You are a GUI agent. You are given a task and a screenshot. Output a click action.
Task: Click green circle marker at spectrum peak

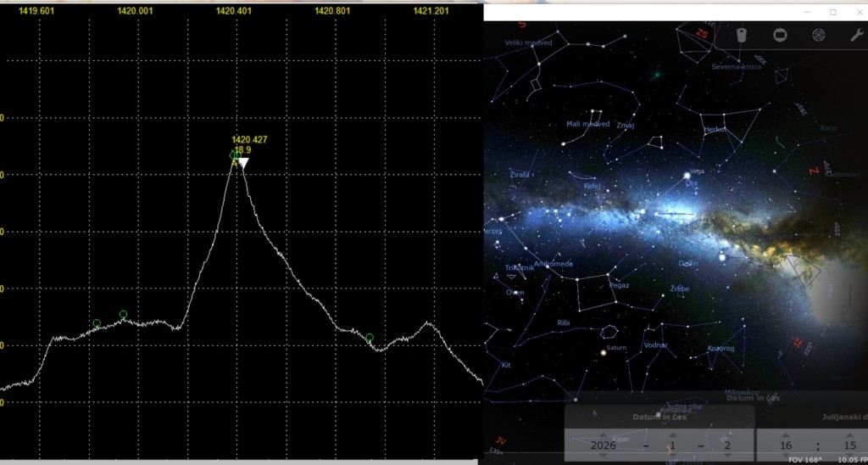(234, 156)
